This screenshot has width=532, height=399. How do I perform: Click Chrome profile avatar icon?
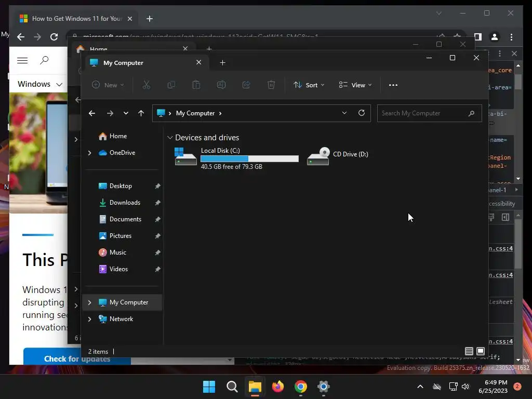495,37
